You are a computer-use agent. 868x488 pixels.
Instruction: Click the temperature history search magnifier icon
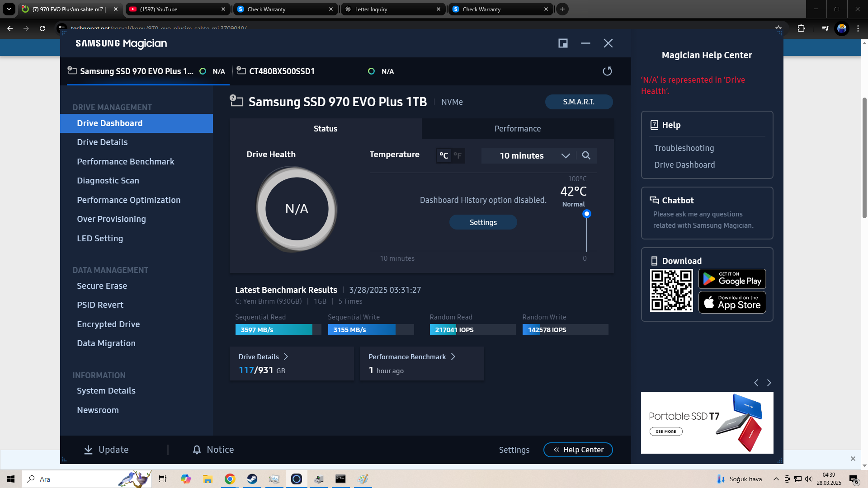pyautogui.click(x=586, y=155)
